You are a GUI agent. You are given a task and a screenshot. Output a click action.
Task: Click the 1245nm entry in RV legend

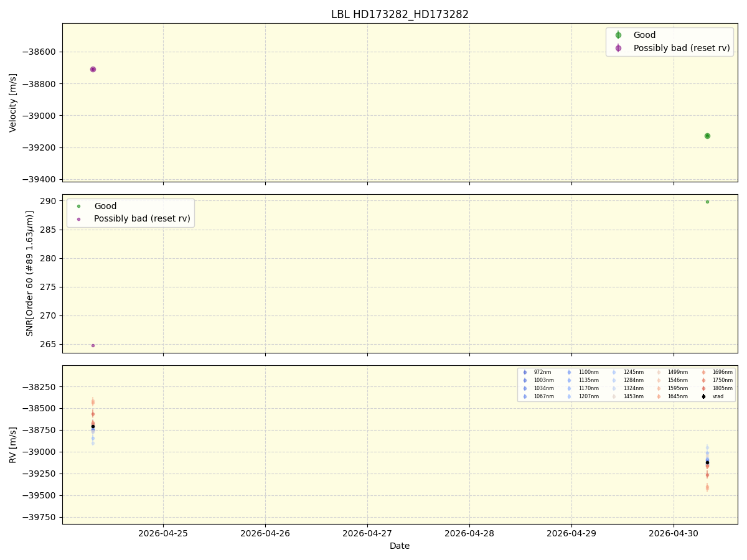point(633,372)
